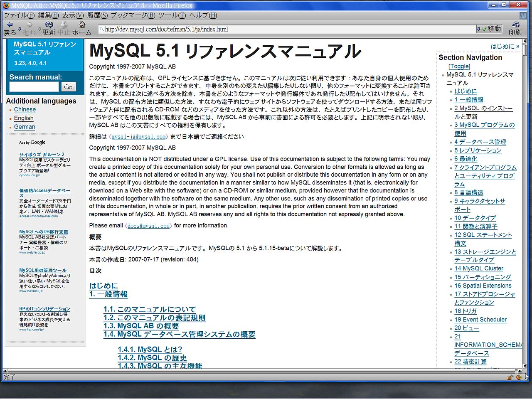This screenshot has height=399, width=532.
Task: Click the MySQL用の管理ツール ad link
Action: (43, 270)
